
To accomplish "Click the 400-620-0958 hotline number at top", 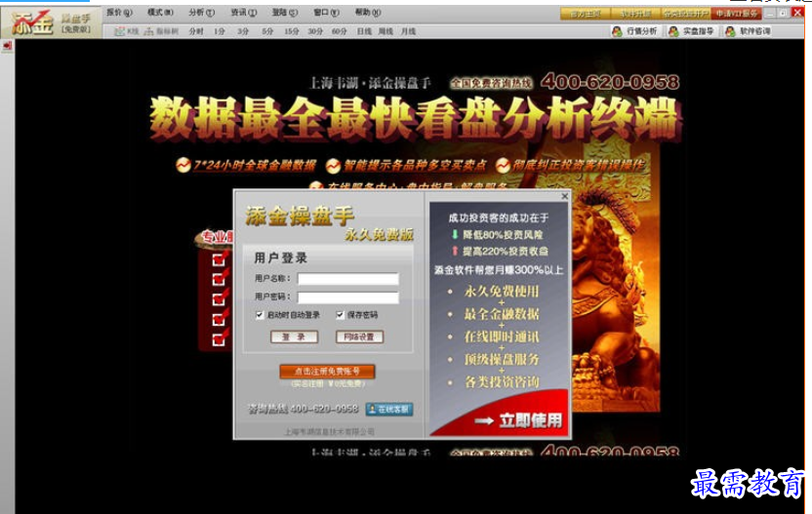I will [610, 82].
